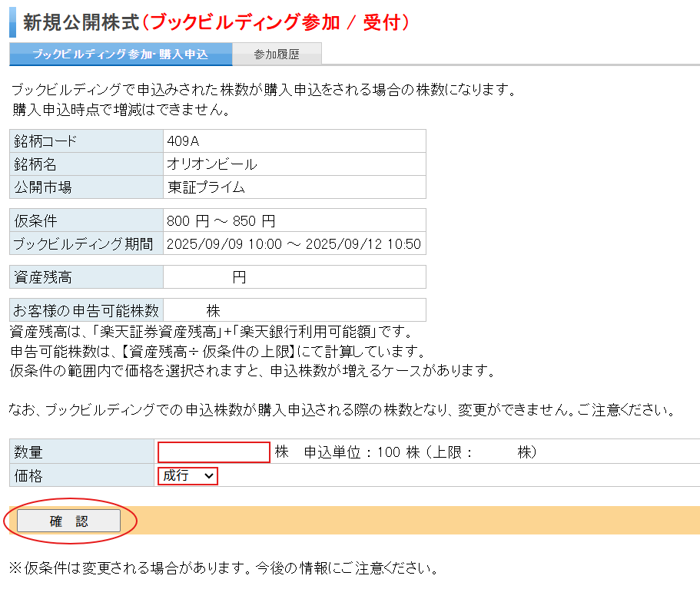Click the book building period dates cell
Viewport: 700px width, 589px height.
point(294,244)
